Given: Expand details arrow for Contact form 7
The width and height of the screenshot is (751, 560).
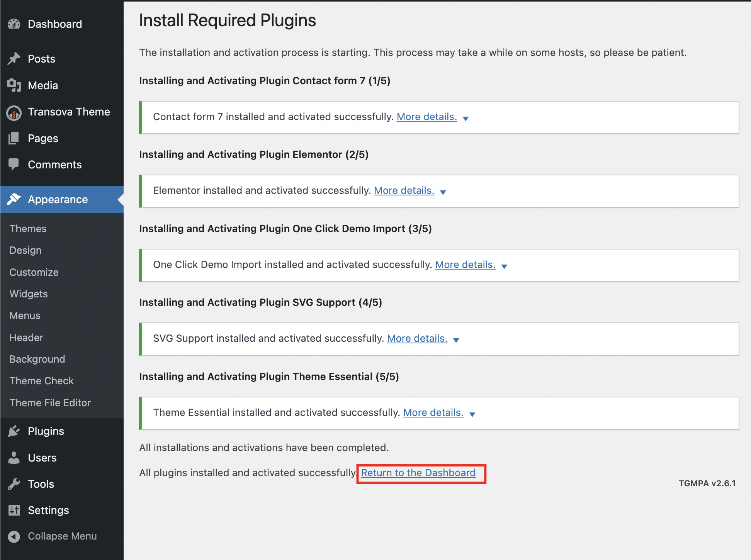Looking at the screenshot, I should tap(466, 119).
